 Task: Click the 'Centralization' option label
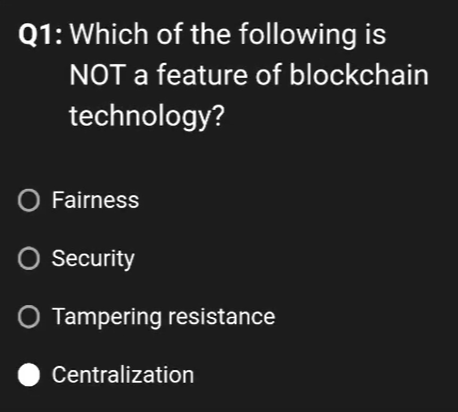(x=123, y=375)
